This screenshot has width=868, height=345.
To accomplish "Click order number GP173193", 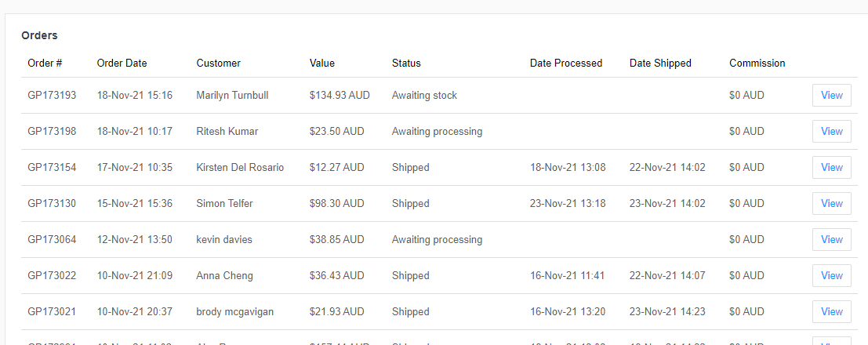I will coord(52,95).
